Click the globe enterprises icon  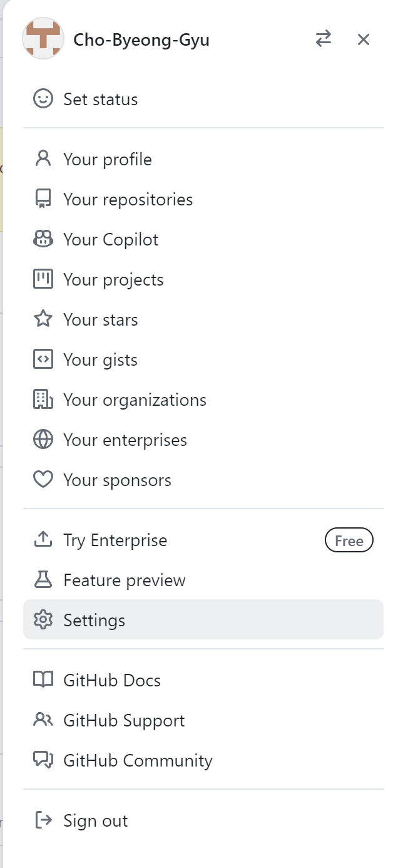point(43,440)
